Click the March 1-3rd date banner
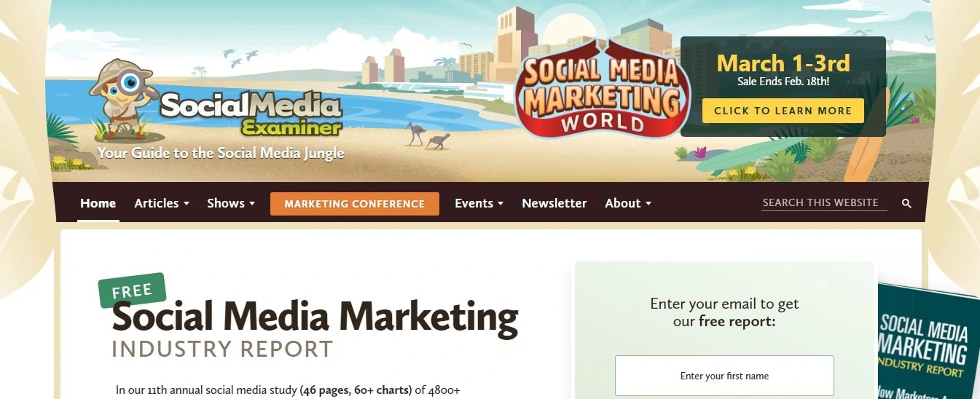This screenshot has height=399, width=980. [x=783, y=63]
